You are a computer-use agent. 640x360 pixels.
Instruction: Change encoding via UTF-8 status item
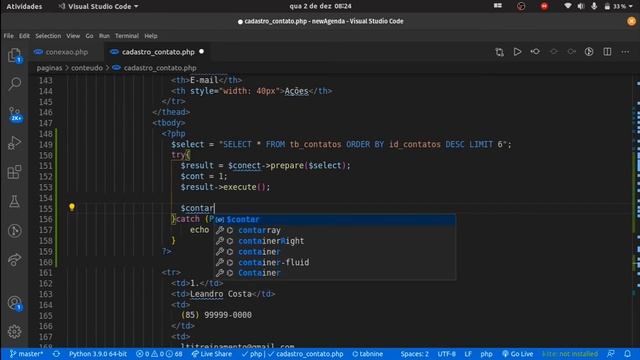447,354
